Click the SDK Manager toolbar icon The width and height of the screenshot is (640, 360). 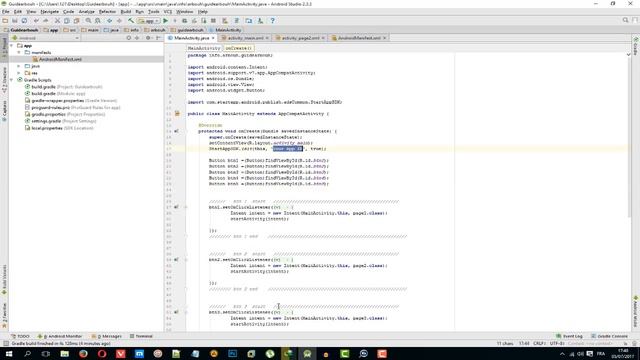(260, 20)
